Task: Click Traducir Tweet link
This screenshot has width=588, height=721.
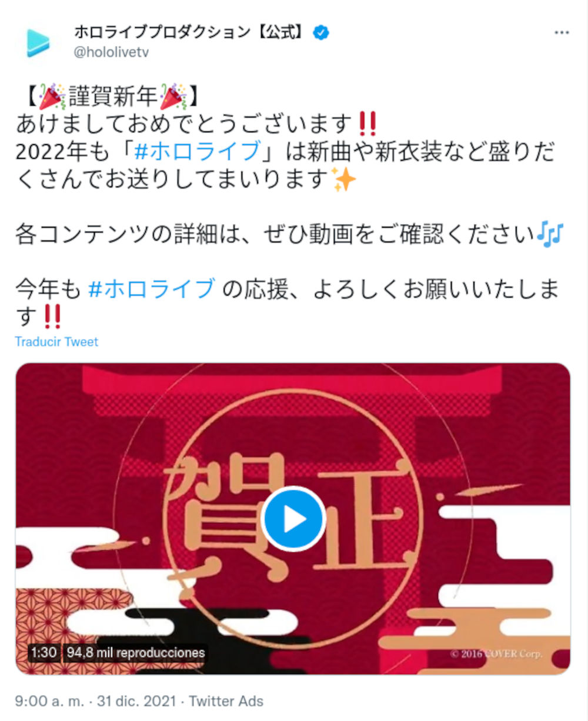Action: point(56,342)
